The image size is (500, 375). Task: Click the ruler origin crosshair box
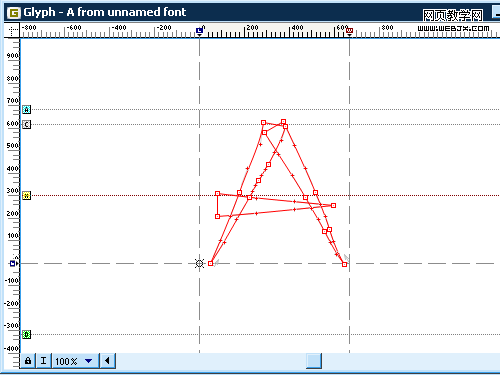tap(12, 31)
